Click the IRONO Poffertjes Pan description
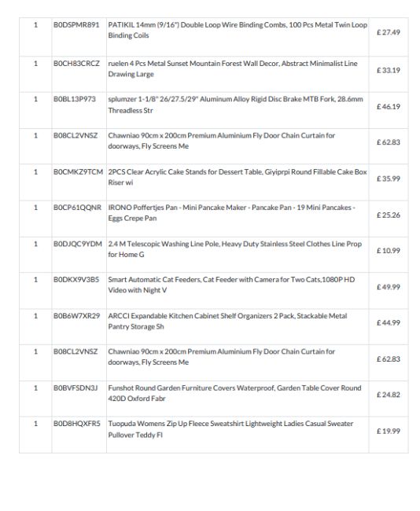420x511 pixels. click(231, 213)
